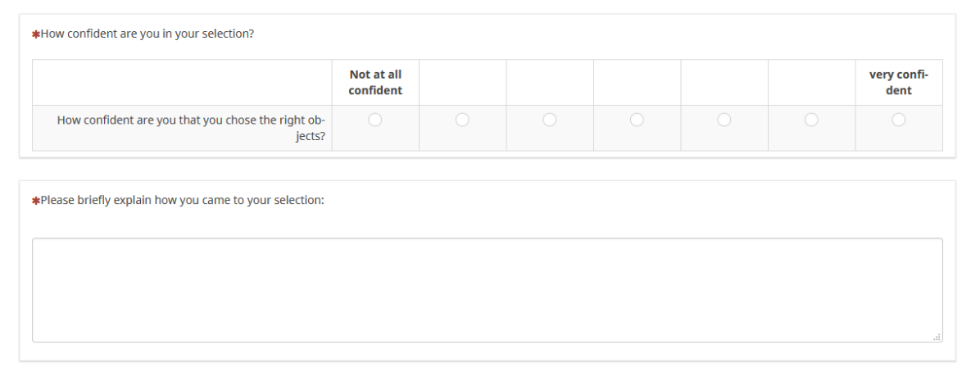Click the empty header cell above the sixth option

point(811,82)
